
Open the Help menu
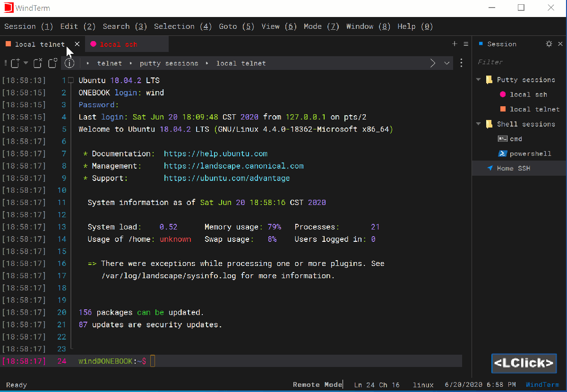(x=415, y=26)
